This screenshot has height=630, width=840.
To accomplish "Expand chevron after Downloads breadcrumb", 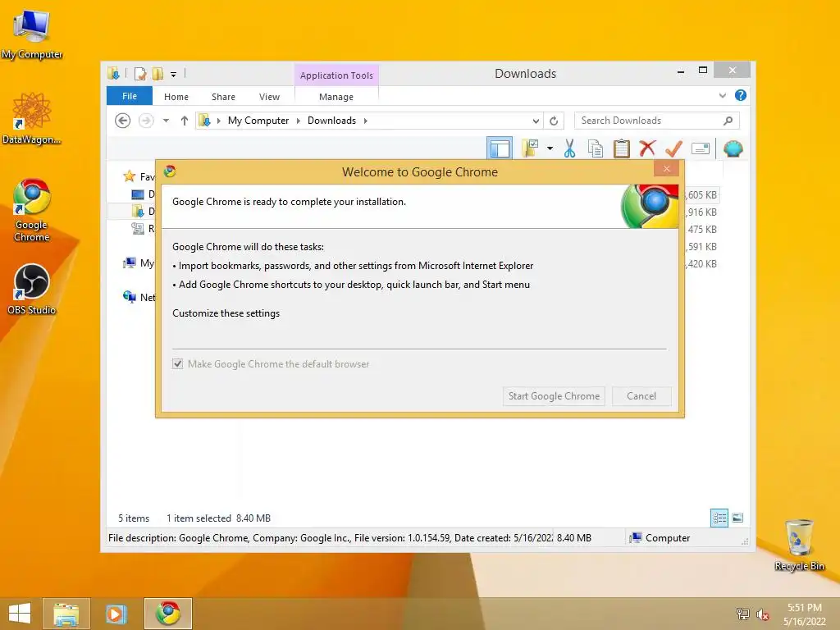I will [365, 121].
